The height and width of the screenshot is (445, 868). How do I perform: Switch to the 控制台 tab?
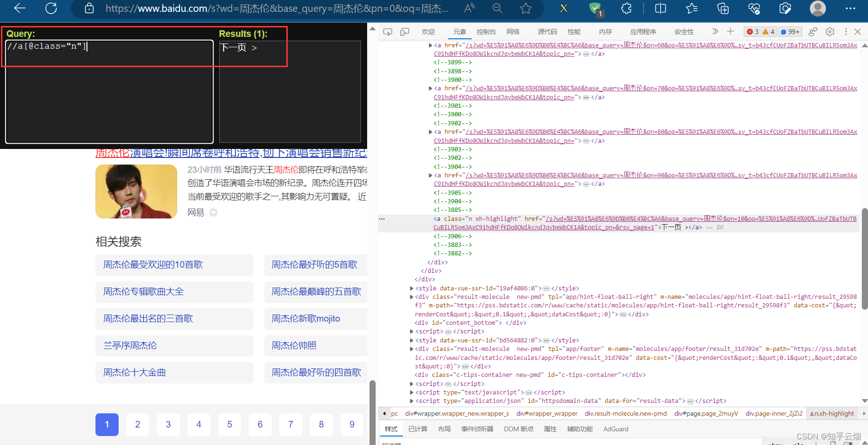[x=486, y=32]
